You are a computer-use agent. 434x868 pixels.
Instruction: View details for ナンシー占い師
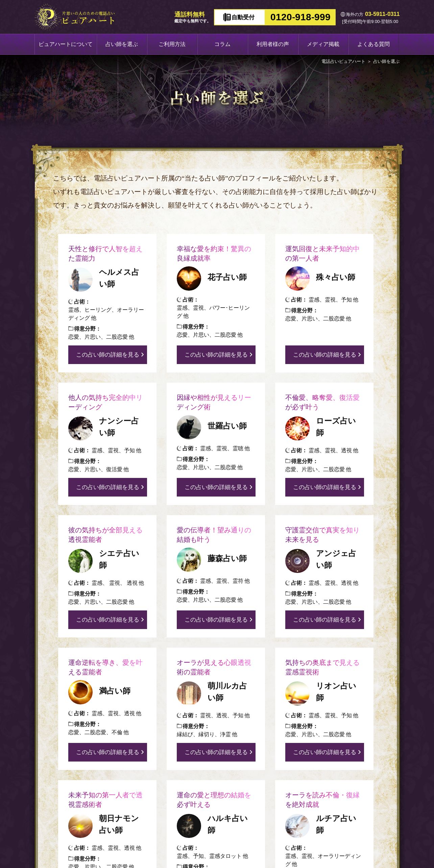click(107, 487)
